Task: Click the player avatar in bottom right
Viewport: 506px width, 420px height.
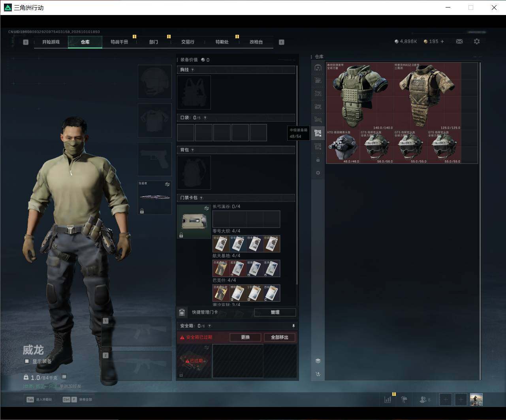Action: click(x=476, y=399)
